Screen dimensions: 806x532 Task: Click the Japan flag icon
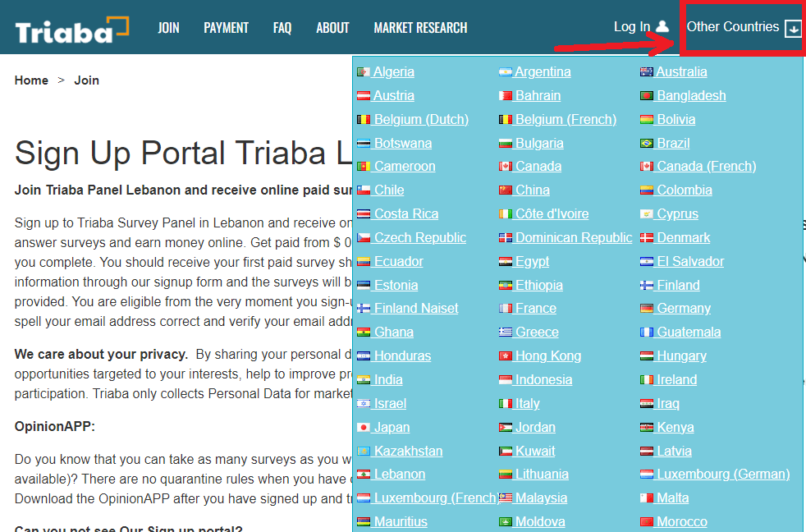click(364, 428)
